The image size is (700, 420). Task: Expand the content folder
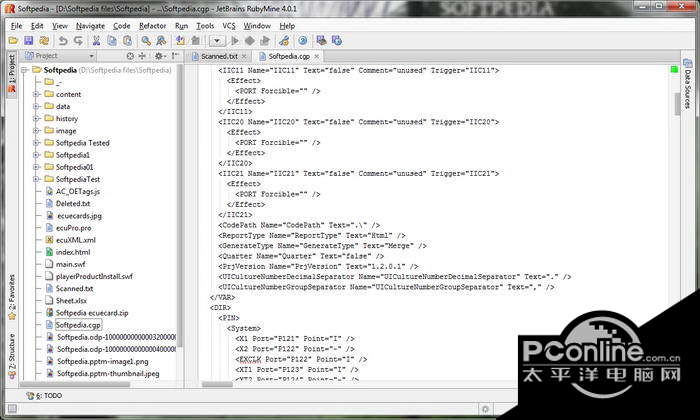click(x=36, y=94)
